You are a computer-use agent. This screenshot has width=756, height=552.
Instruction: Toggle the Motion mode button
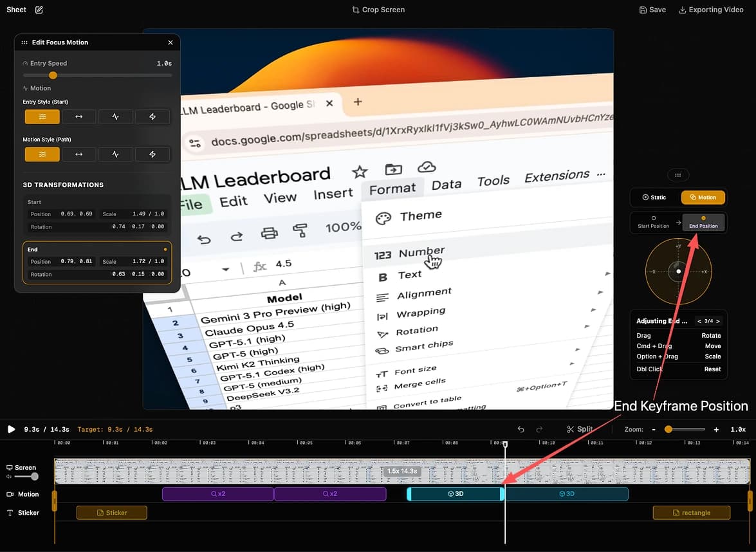coord(703,198)
